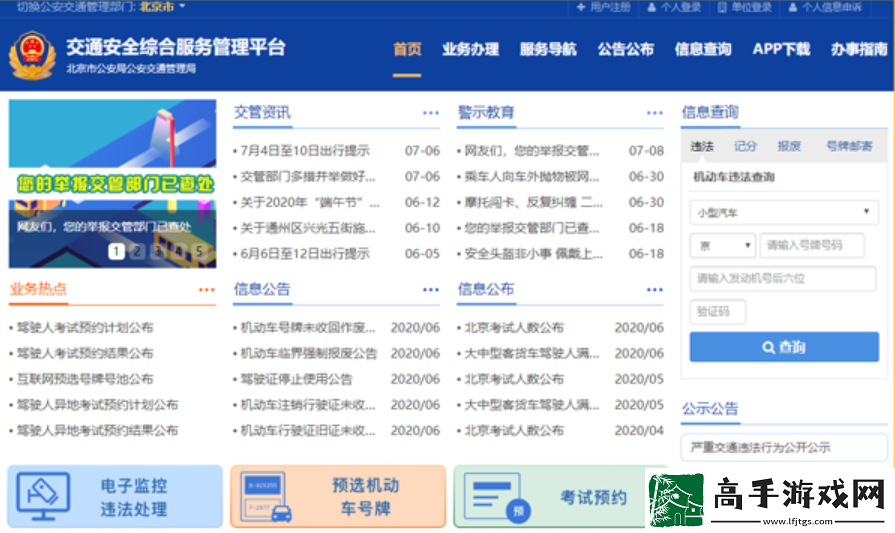Screen dimensions: 895x533
Task: Open 摩托闯卡、反复纠缠 article
Action: tap(533, 202)
